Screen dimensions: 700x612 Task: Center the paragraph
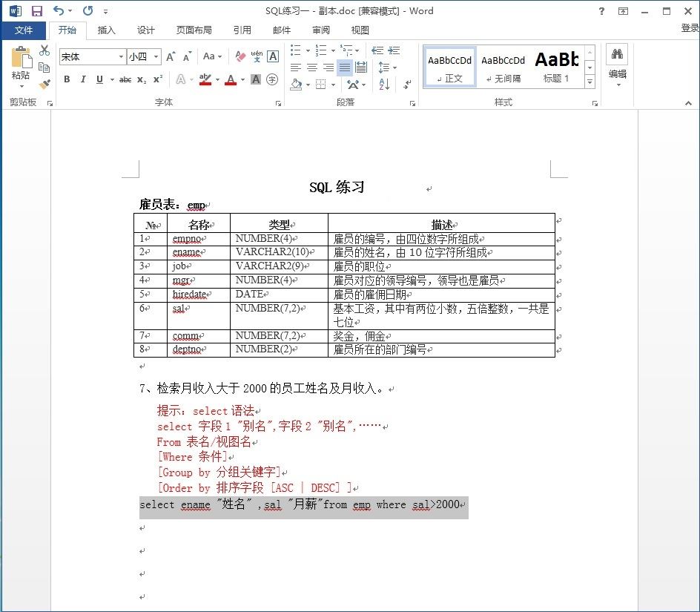point(312,68)
